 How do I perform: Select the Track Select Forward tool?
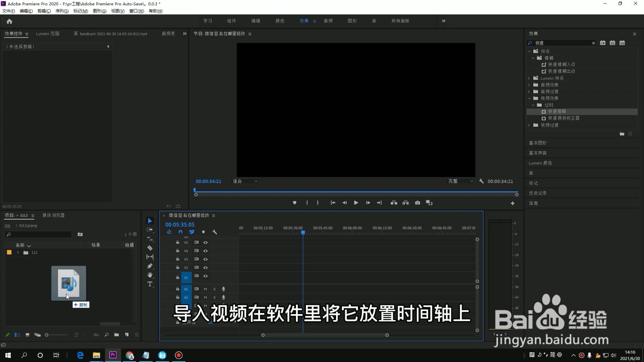point(150,230)
